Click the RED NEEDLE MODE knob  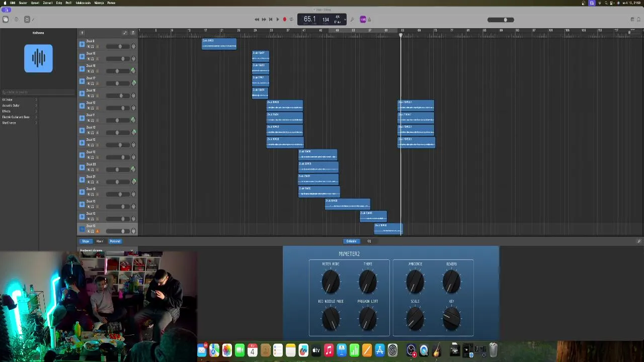(x=331, y=319)
